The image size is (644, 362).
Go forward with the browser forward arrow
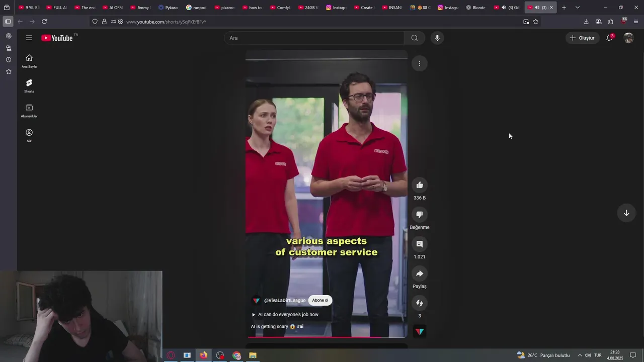tap(32, 22)
